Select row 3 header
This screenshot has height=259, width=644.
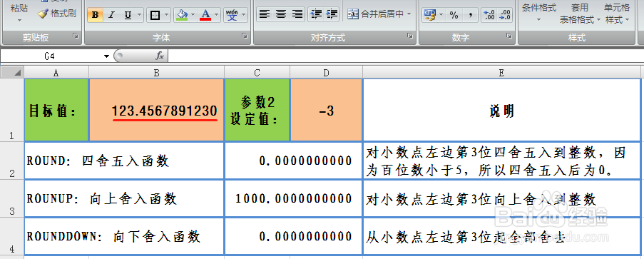point(12,198)
